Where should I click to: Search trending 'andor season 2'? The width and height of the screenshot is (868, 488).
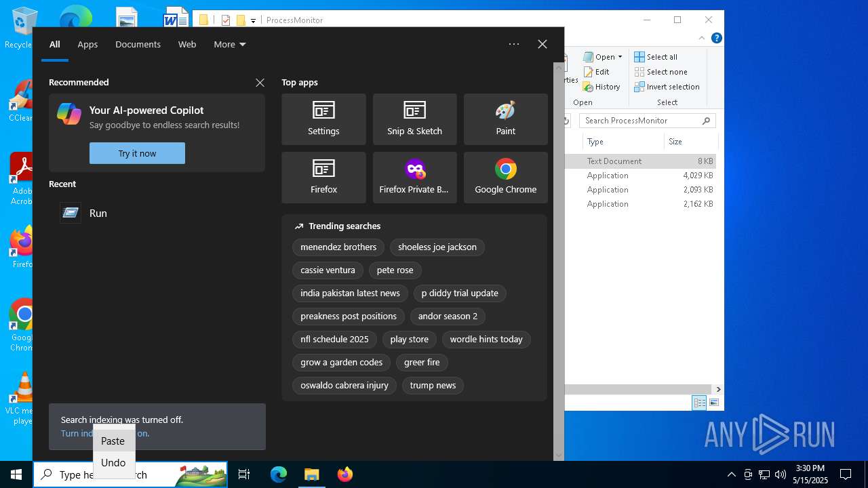point(448,316)
